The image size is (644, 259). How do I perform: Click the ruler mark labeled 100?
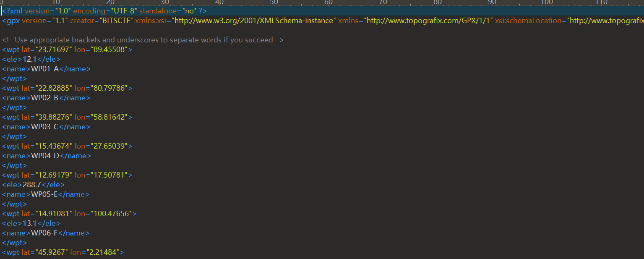[x=547, y=3]
